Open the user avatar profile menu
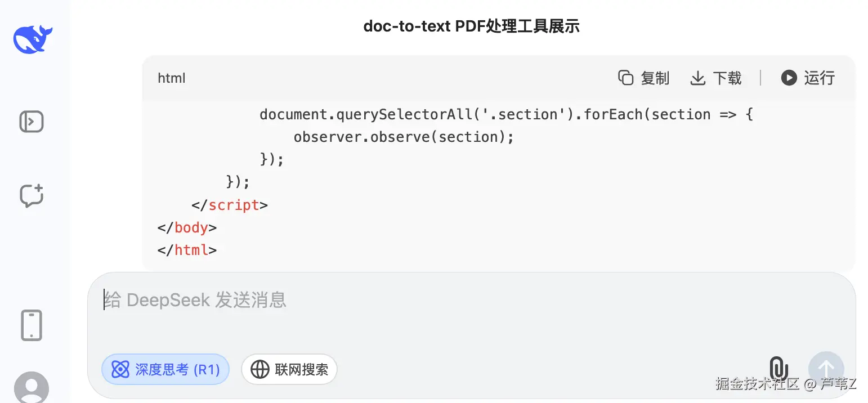Image resolution: width=868 pixels, height=403 pixels. click(32, 388)
